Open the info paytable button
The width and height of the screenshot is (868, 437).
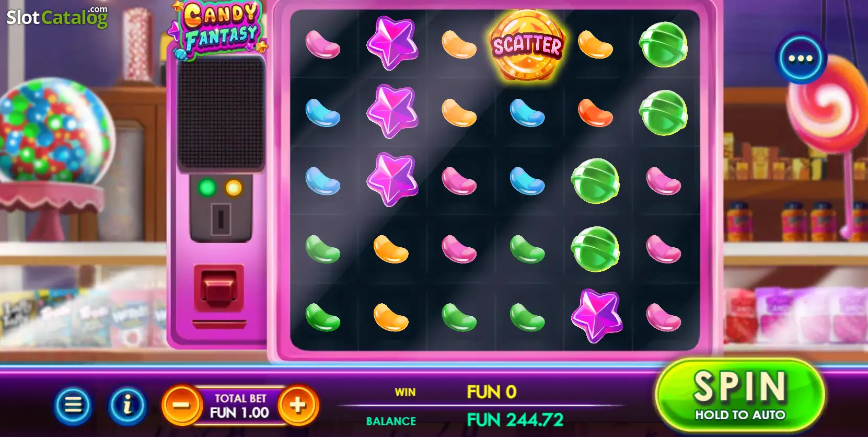tap(127, 405)
